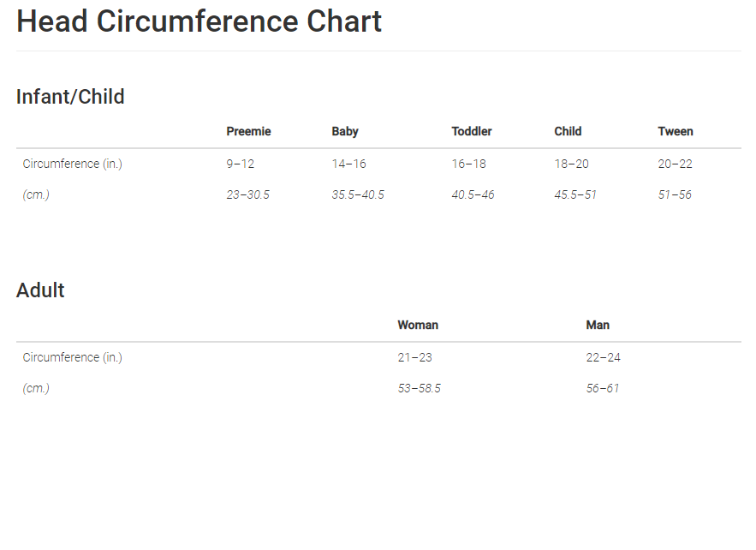The image size is (756, 550).
Task: Click the Head Circumference Chart title
Action: (x=199, y=21)
